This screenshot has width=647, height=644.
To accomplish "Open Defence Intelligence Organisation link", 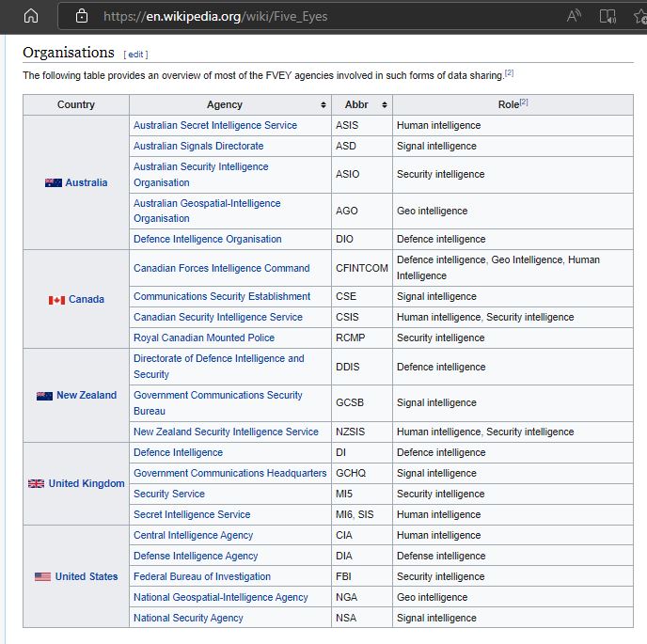I will (208, 240).
